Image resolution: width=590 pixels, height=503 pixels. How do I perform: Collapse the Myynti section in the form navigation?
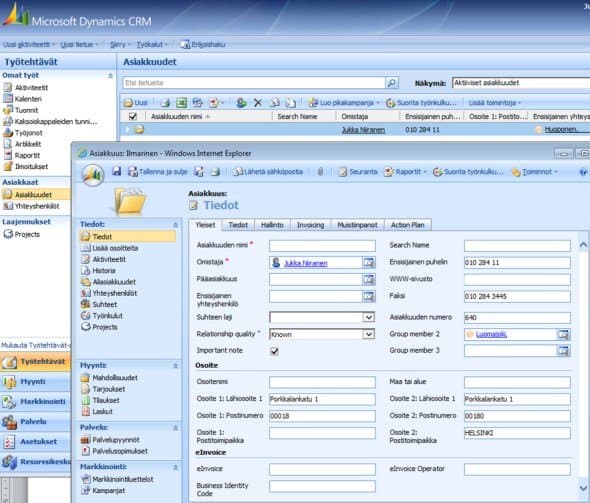point(175,365)
